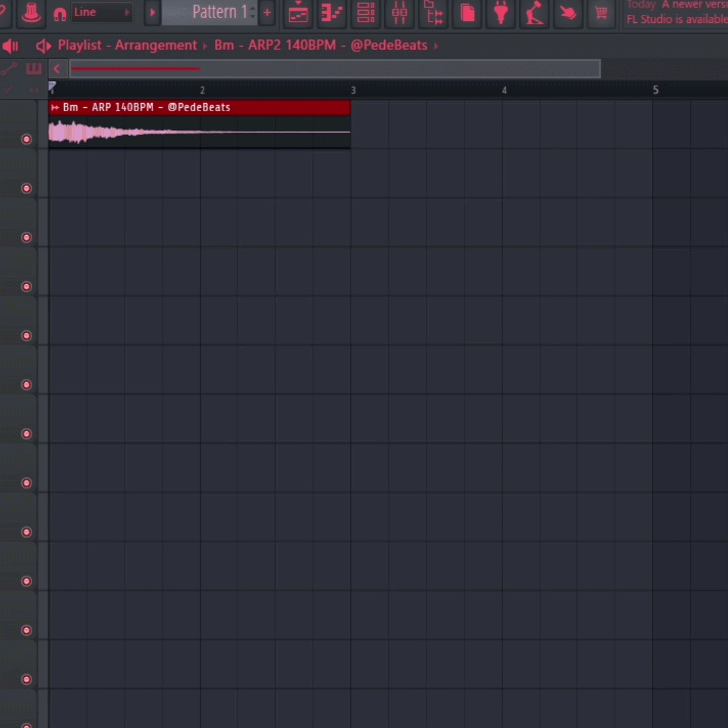Open the Plugin picker plug icon

(x=501, y=13)
